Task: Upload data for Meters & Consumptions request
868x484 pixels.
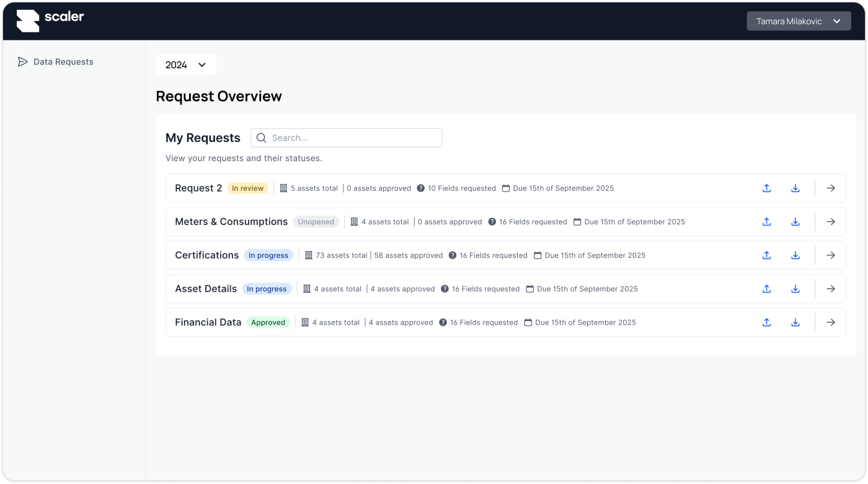Action: (766, 222)
